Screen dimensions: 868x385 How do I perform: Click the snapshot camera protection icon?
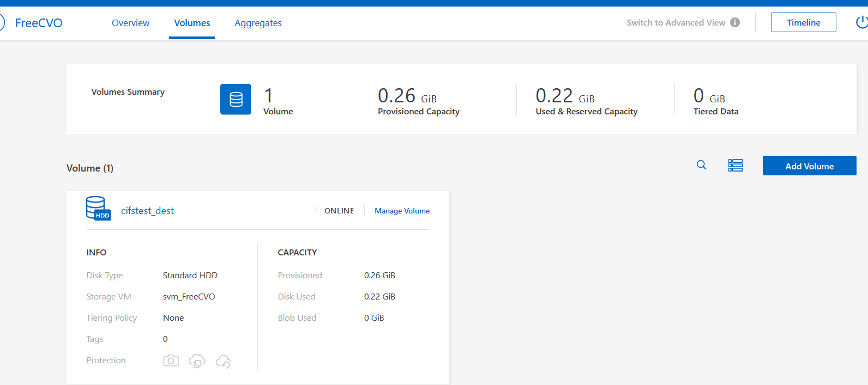coord(171,360)
